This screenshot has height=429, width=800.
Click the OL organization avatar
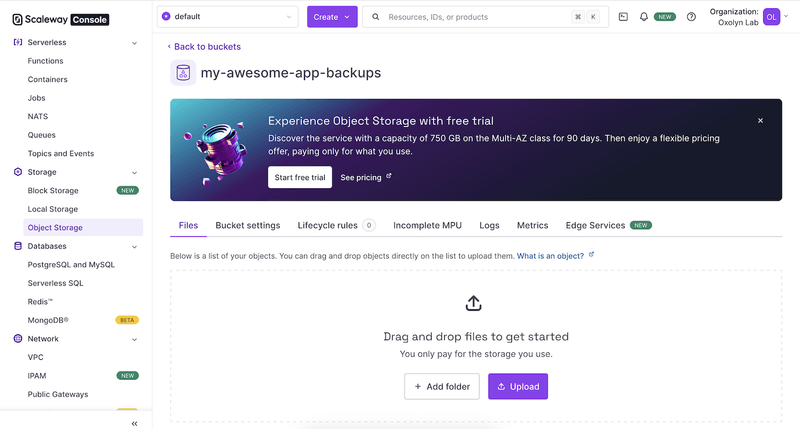(x=771, y=17)
